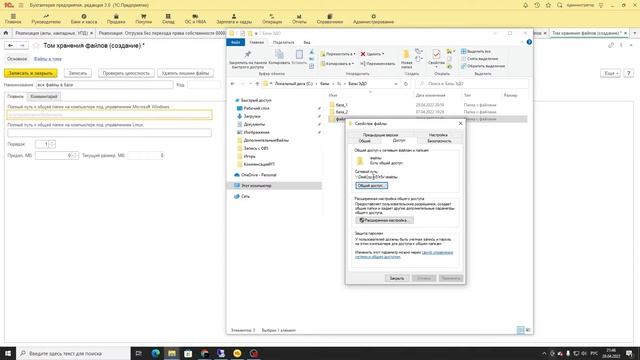Click the Windows path input field
Image resolution: width=640 pixels, height=360 pixels.
(109, 115)
